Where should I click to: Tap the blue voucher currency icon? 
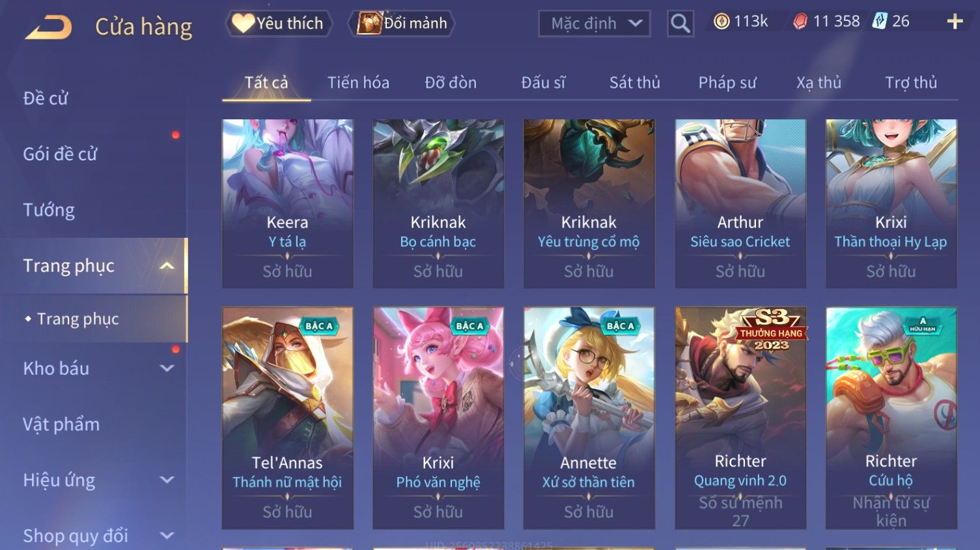click(880, 22)
